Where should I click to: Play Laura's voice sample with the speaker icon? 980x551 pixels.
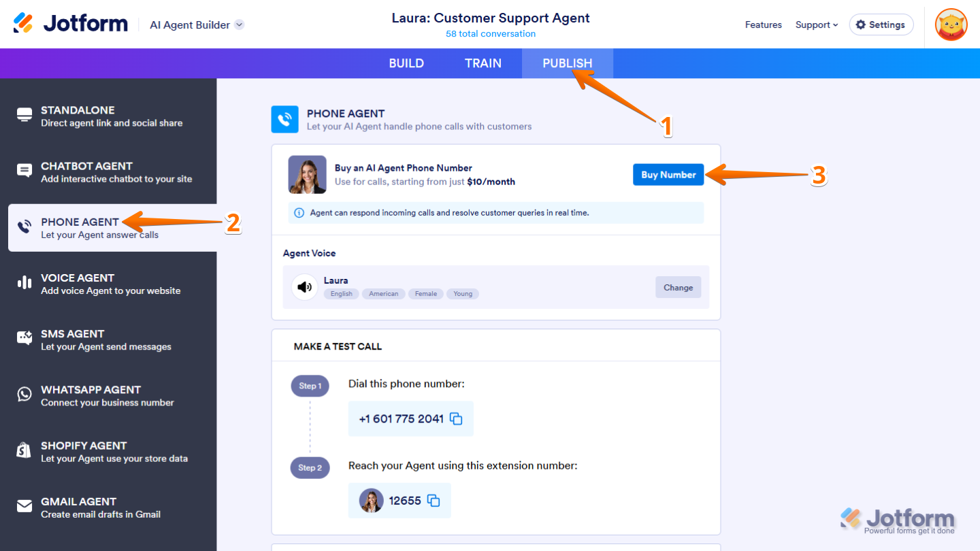tap(305, 287)
